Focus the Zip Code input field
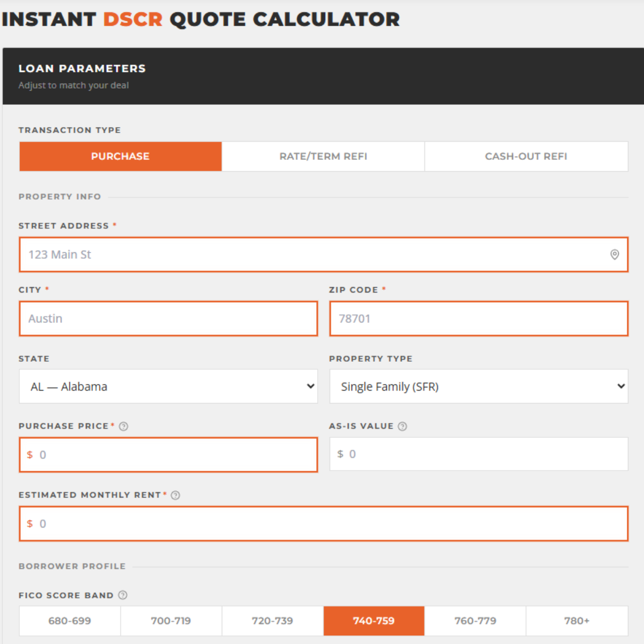Viewport: 644px width, 644px height. click(x=479, y=319)
